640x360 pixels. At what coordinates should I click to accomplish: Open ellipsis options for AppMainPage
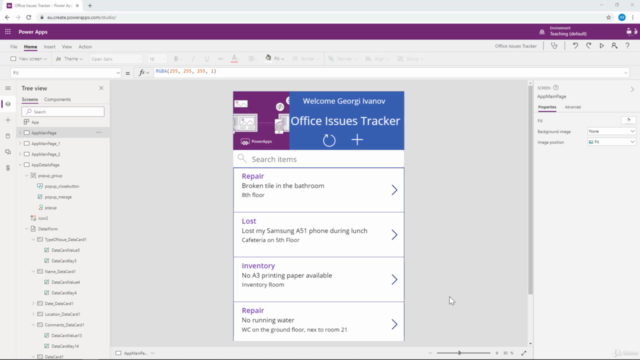99,133
